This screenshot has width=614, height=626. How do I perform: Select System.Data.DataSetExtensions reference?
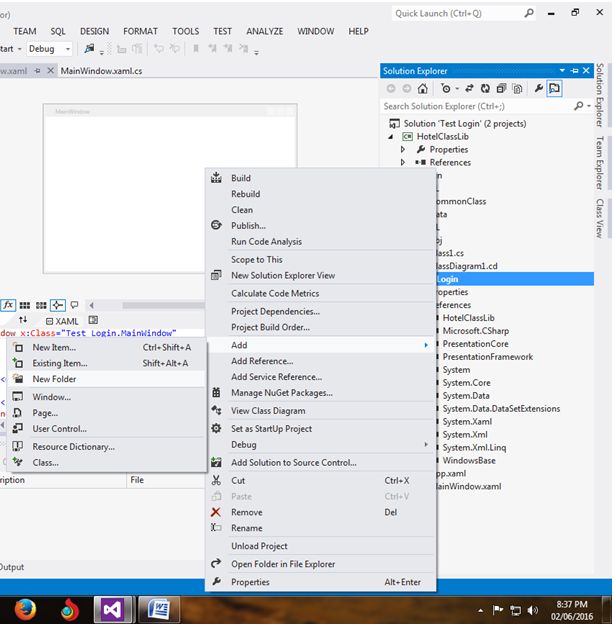click(x=501, y=408)
